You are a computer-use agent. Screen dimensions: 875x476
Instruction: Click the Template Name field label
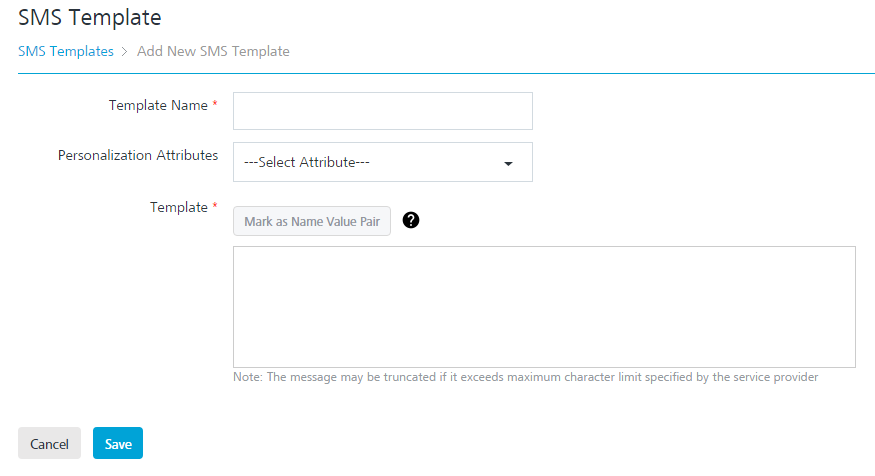click(158, 105)
